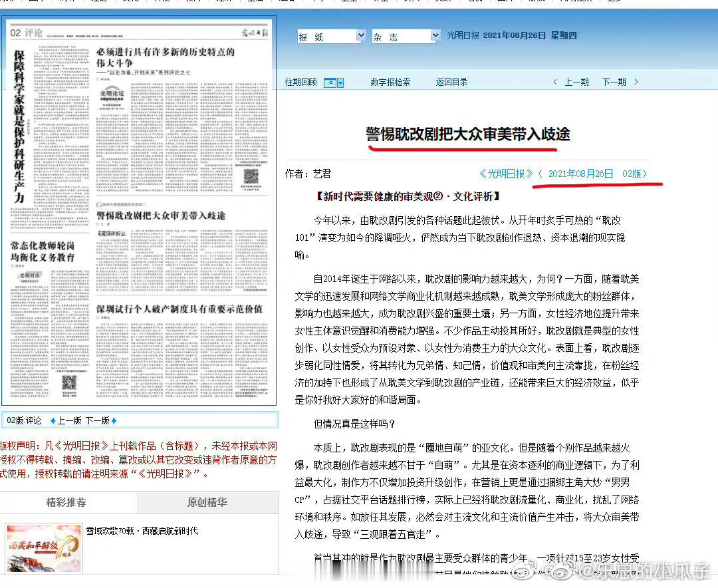Image resolution: width=718 pixels, height=588 pixels.
Task: Click the article title 警惕耽改剧把大众审美带入歧途
Action: 467,134
